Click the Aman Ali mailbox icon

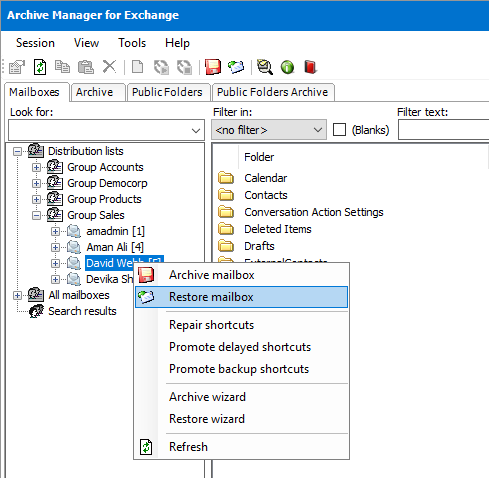click(74, 247)
